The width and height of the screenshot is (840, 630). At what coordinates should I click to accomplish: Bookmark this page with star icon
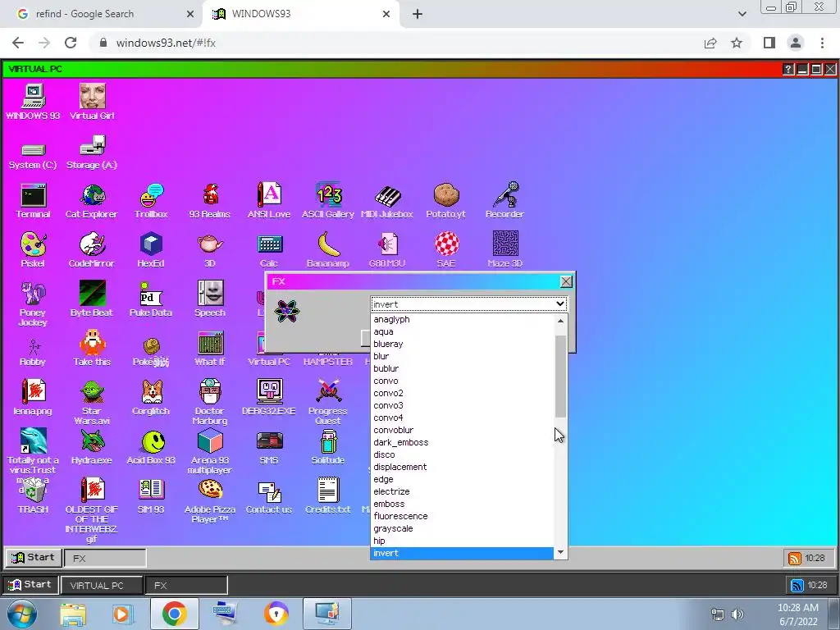pos(737,43)
